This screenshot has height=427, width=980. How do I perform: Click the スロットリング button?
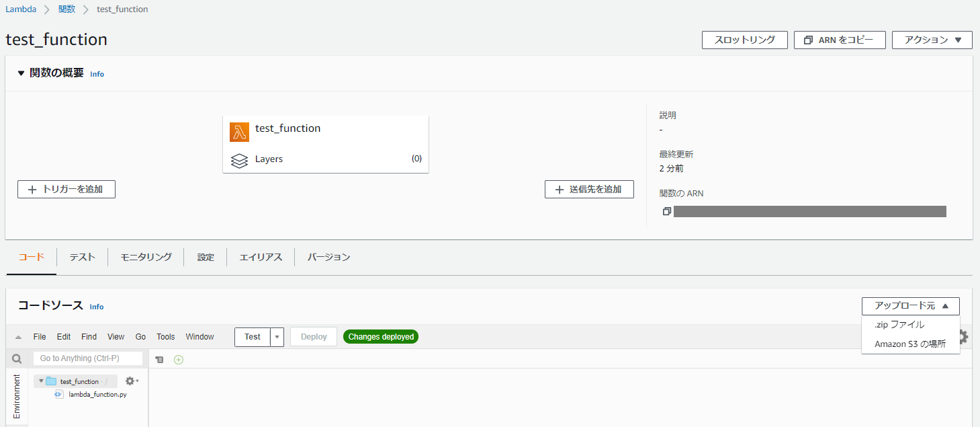744,40
